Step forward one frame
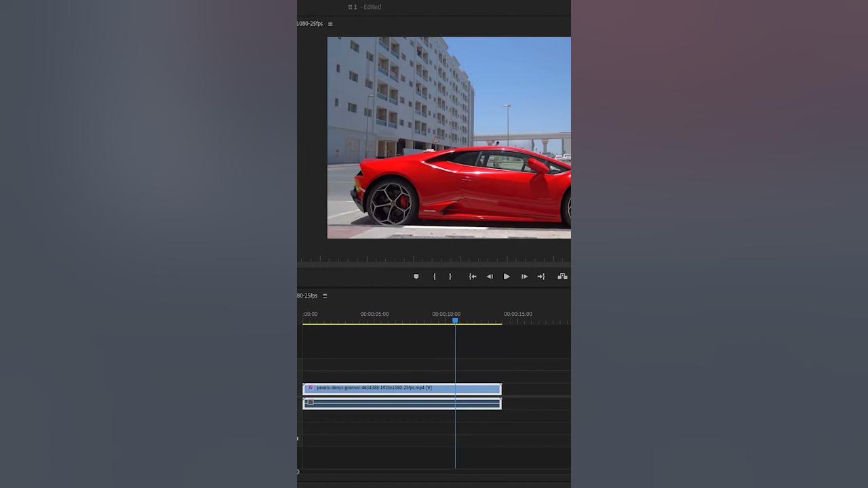The height and width of the screenshot is (488, 868). coord(524,277)
